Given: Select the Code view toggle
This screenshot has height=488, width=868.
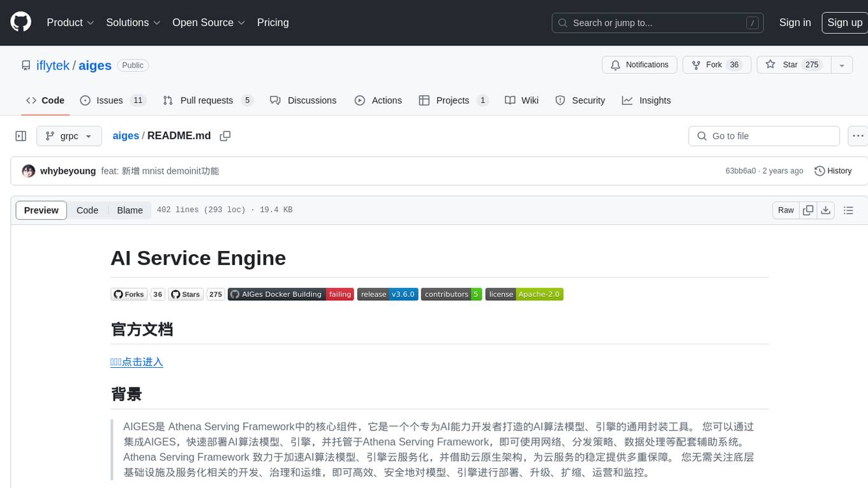Looking at the screenshot, I should pos(87,210).
